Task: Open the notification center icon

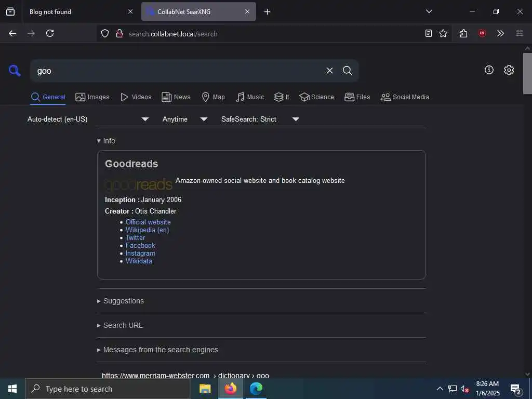Action: 515,389
